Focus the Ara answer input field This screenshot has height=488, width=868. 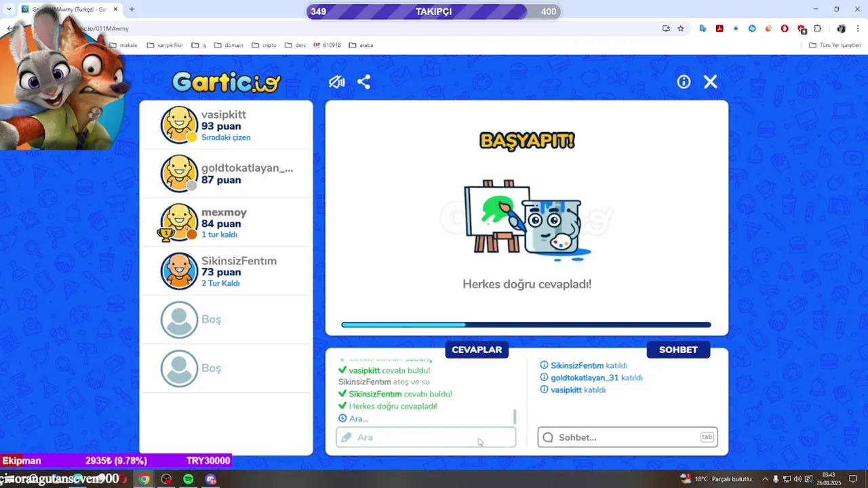tap(426, 437)
